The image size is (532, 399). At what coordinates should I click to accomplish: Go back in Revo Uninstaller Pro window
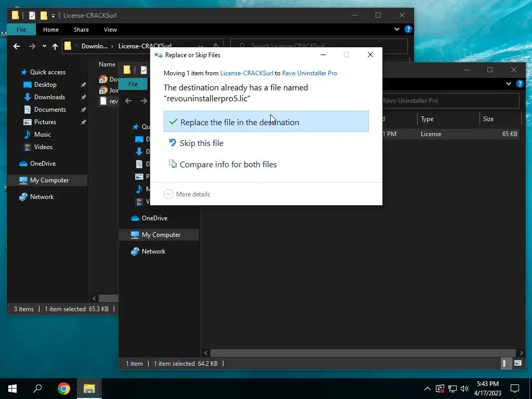coord(128,101)
